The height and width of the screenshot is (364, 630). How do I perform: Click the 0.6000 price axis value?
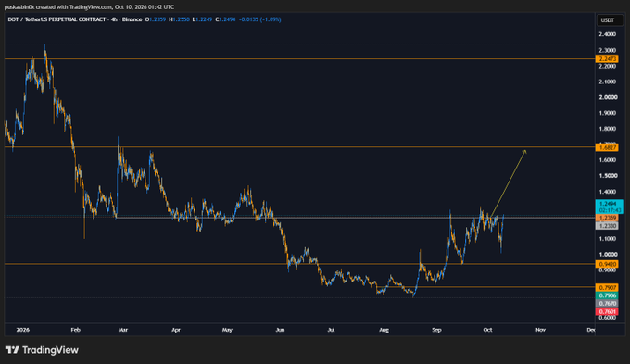click(x=607, y=318)
